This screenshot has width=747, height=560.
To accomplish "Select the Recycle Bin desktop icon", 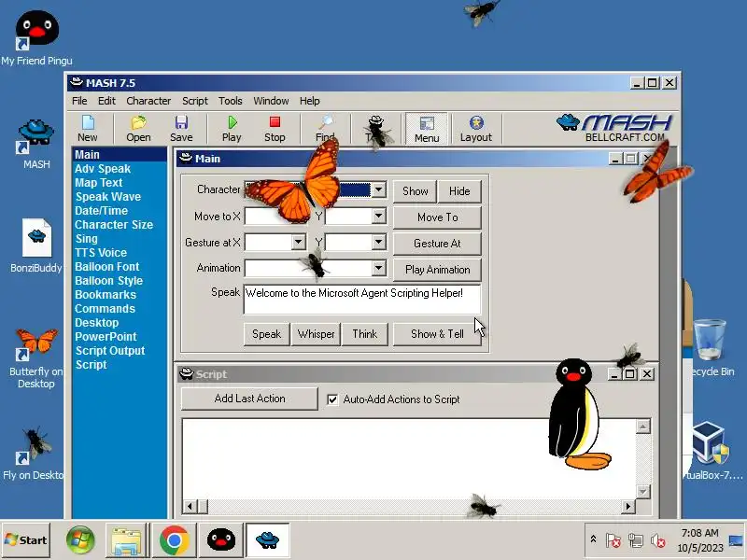I will click(x=711, y=347).
